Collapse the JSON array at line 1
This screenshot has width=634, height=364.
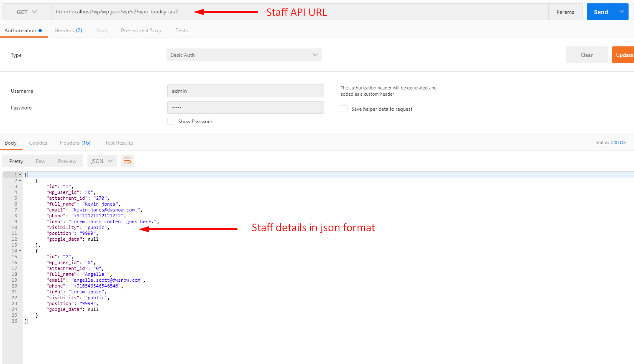pyautogui.click(x=20, y=175)
